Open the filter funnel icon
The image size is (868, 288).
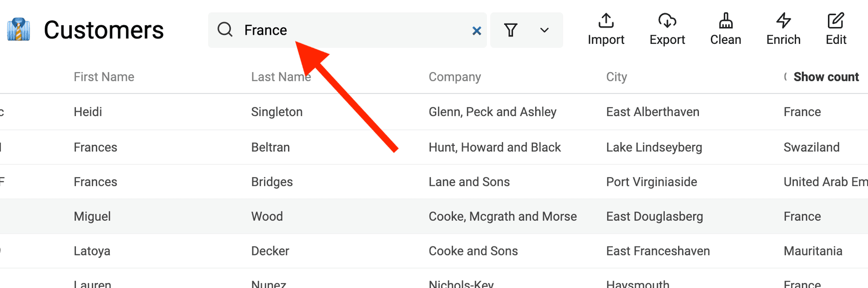[510, 30]
